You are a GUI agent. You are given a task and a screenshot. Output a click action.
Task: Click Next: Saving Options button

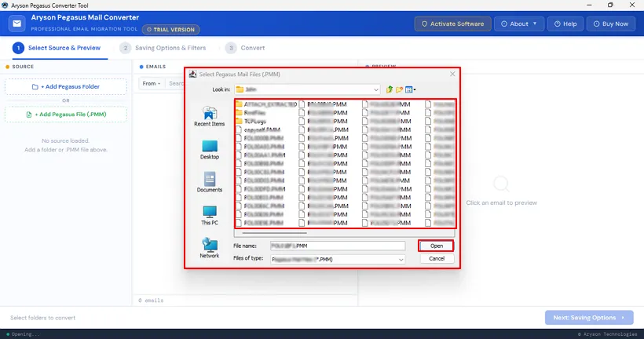589,318
